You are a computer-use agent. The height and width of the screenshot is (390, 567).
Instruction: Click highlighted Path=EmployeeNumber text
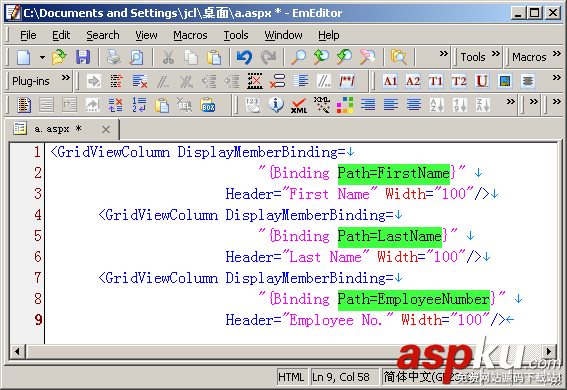pyautogui.click(x=414, y=300)
